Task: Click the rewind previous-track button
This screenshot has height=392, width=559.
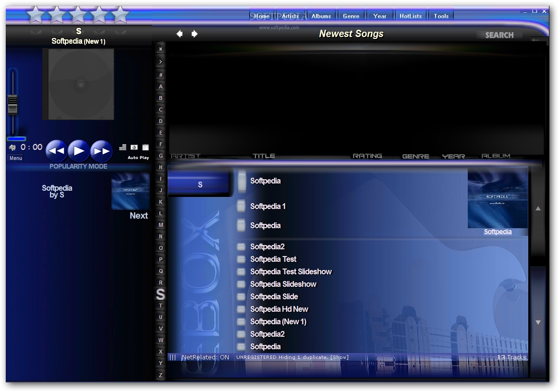Action: [56, 151]
